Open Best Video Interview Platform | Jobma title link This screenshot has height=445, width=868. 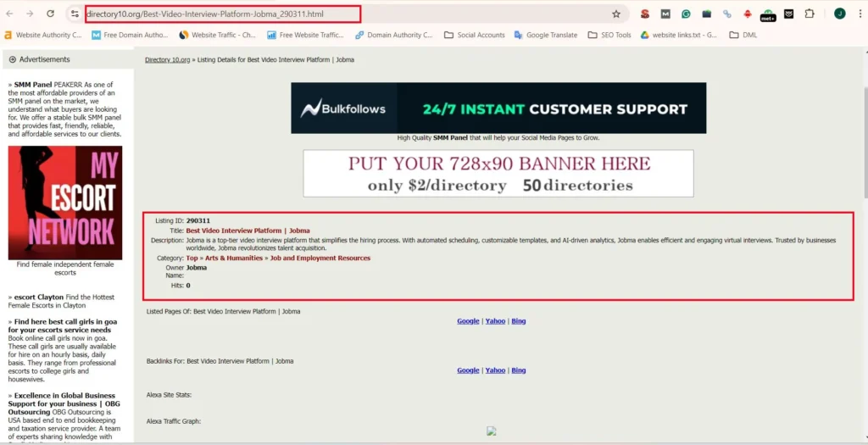click(248, 231)
